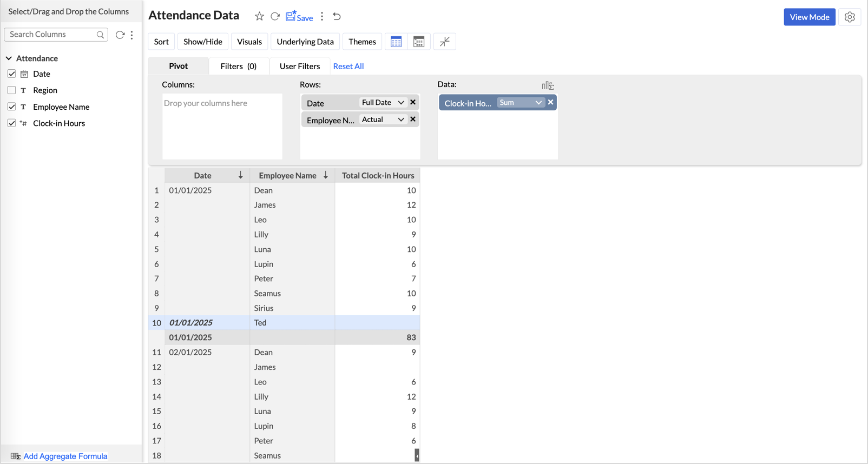Mark the view as favorite with the star icon
Viewport: 868px width, 464px height.
coord(259,17)
